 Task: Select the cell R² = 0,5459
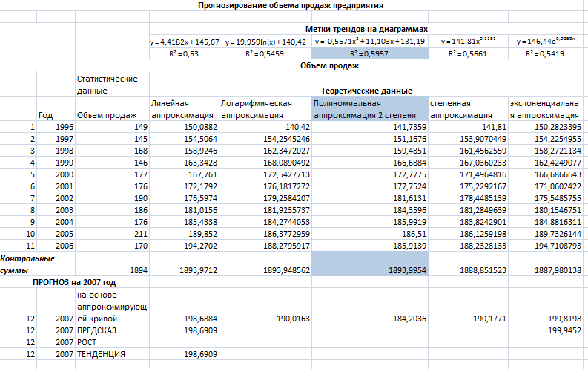pyautogui.click(x=265, y=53)
